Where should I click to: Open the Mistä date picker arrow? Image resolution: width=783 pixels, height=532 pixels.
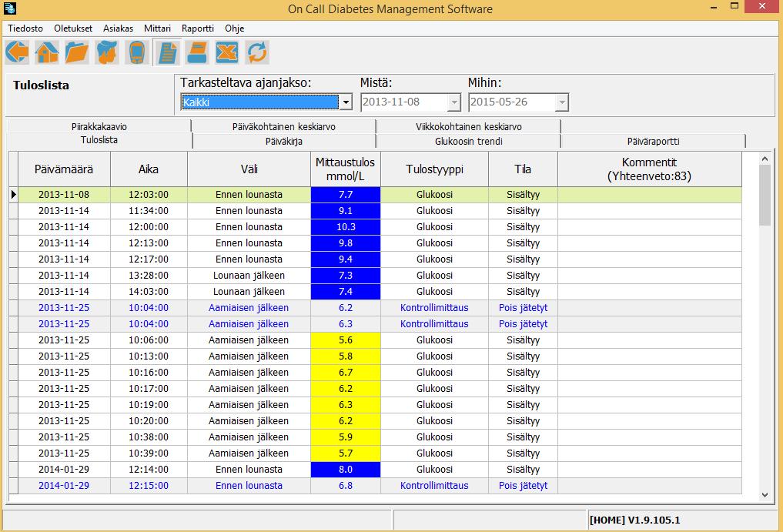coord(454,102)
